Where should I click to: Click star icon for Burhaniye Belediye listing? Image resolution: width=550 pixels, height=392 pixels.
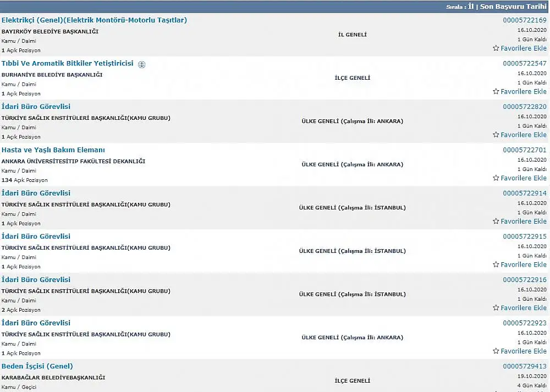click(496, 91)
